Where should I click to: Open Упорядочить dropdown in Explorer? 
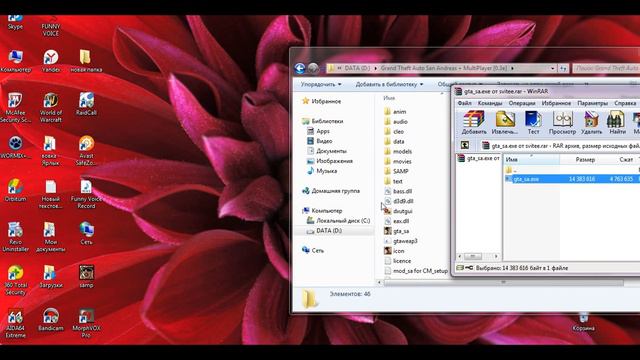321,84
